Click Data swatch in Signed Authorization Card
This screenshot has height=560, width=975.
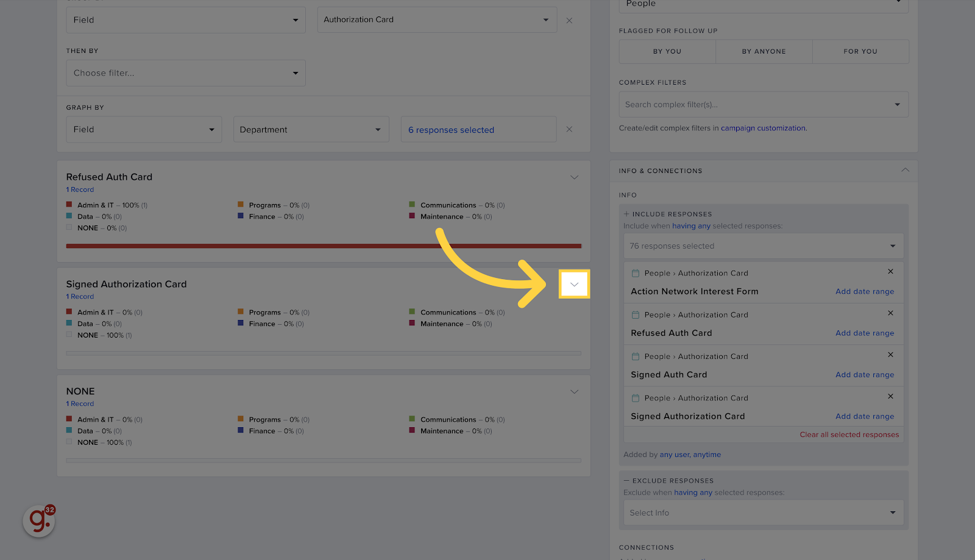pos(69,324)
